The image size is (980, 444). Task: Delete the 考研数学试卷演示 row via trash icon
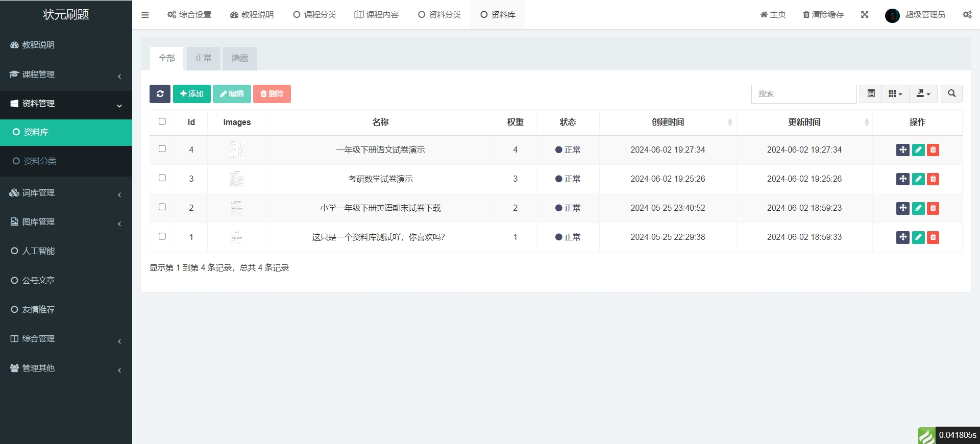933,179
